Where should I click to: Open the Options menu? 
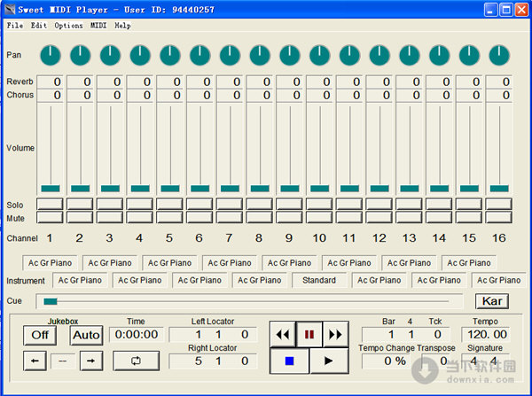click(68, 26)
